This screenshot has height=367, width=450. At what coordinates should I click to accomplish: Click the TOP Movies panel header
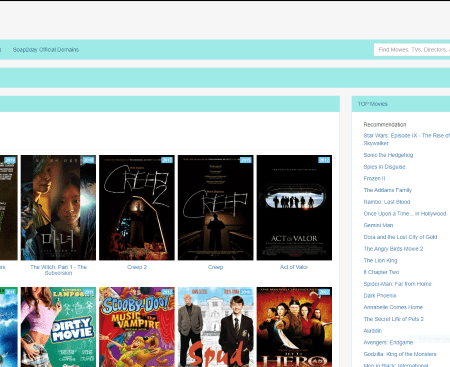tap(401, 104)
